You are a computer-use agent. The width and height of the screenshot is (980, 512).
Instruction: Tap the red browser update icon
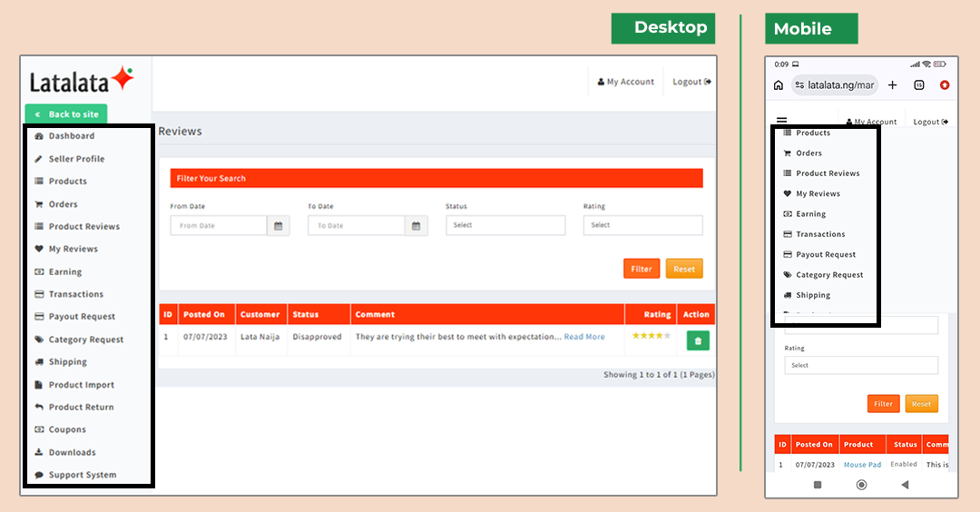coord(945,85)
